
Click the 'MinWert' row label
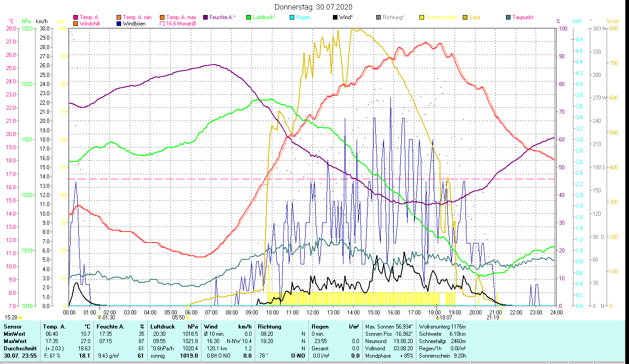coord(15,334)
